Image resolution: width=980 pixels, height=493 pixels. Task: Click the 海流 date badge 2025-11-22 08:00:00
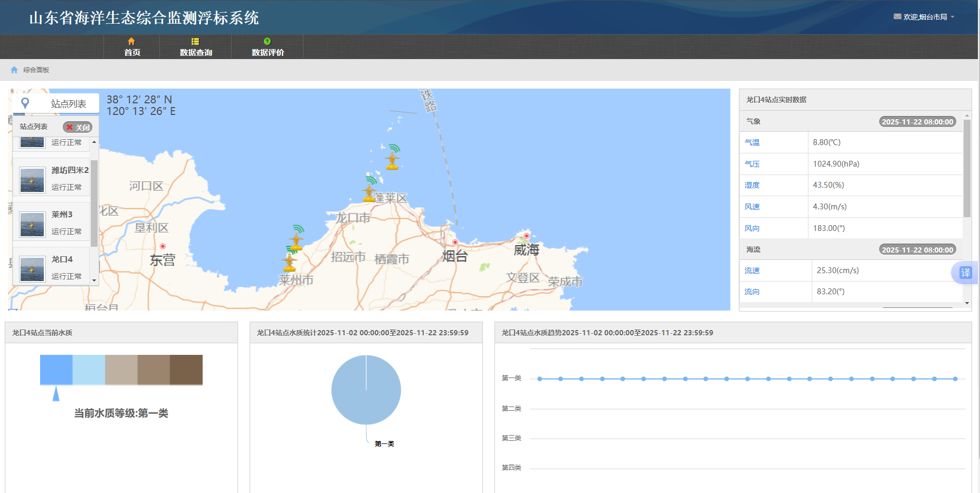click(918, 250)
